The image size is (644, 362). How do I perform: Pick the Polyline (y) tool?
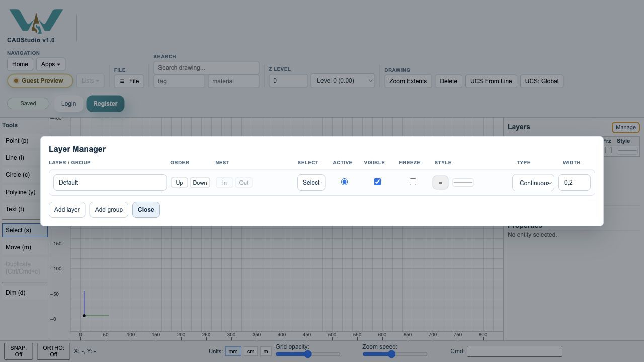click(x=24, y=192)
